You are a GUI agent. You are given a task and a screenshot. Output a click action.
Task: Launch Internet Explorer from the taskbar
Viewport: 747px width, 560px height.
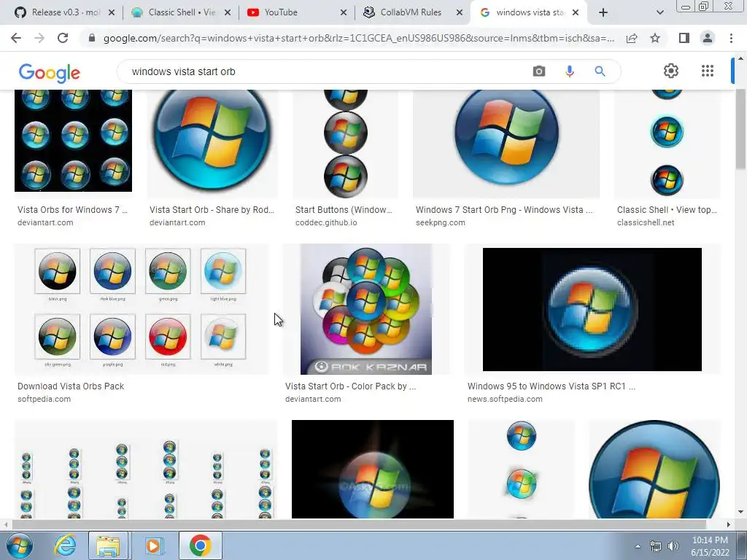(64, 545)
